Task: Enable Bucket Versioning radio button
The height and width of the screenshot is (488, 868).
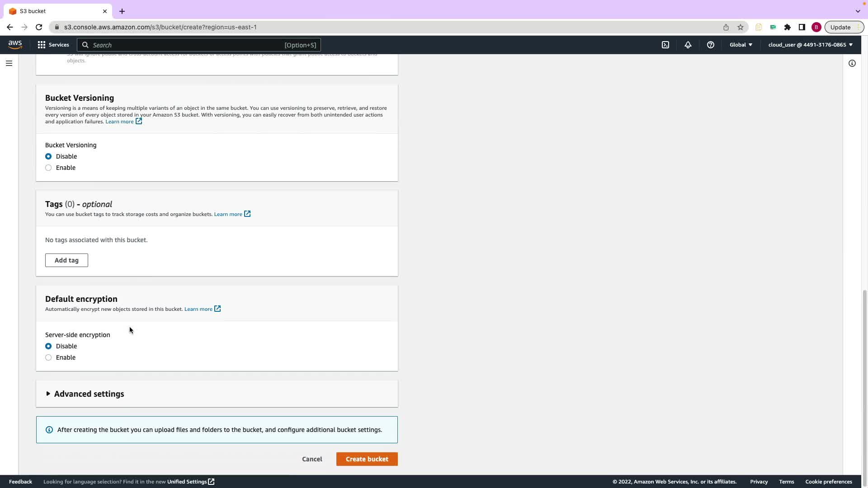Action: (x=48, y=168)
